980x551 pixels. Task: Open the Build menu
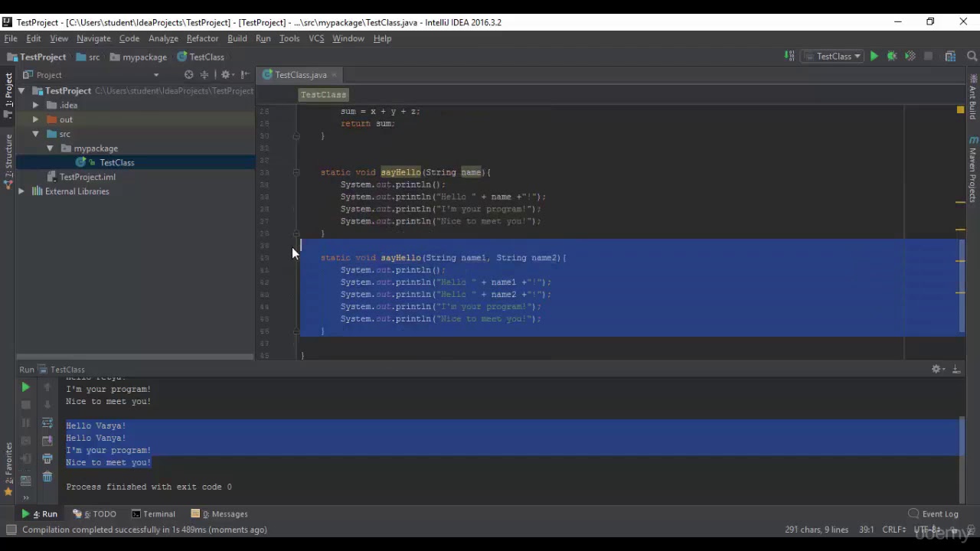pyautogui.click(x=237, y=38)
